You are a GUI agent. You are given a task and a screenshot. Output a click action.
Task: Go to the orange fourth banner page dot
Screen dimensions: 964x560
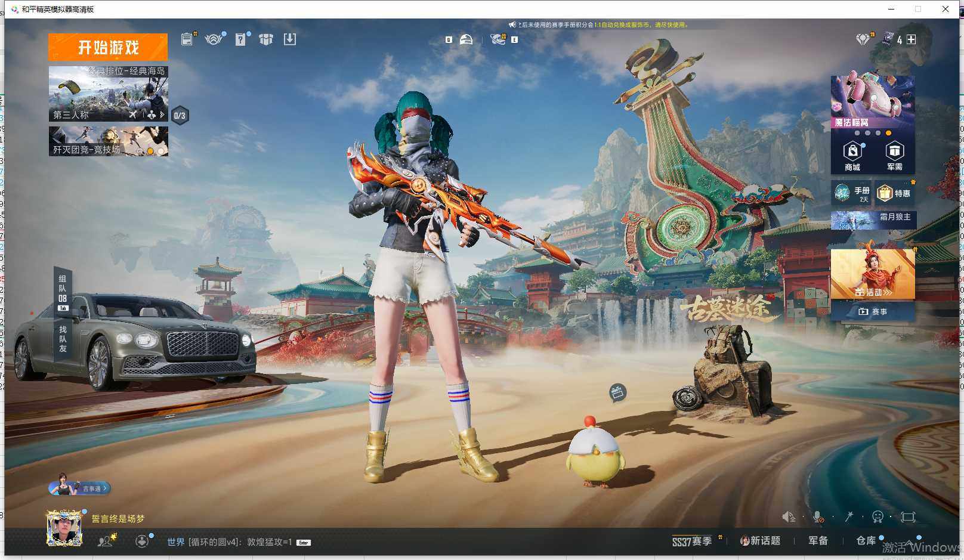point(888,133)
